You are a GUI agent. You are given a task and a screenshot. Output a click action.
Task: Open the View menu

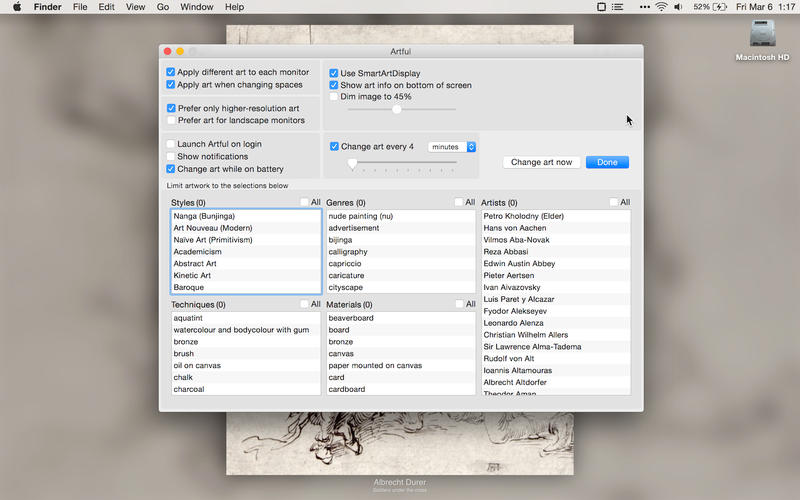(x=135, y=7)
